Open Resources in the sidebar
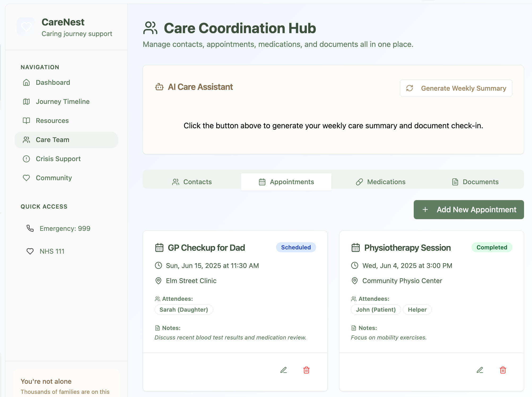532x397 pixels. coord(52,121)
